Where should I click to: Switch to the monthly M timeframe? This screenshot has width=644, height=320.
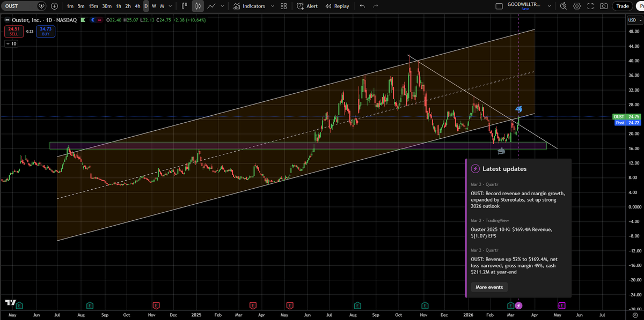pyautogui.click(x=162, y=6)
